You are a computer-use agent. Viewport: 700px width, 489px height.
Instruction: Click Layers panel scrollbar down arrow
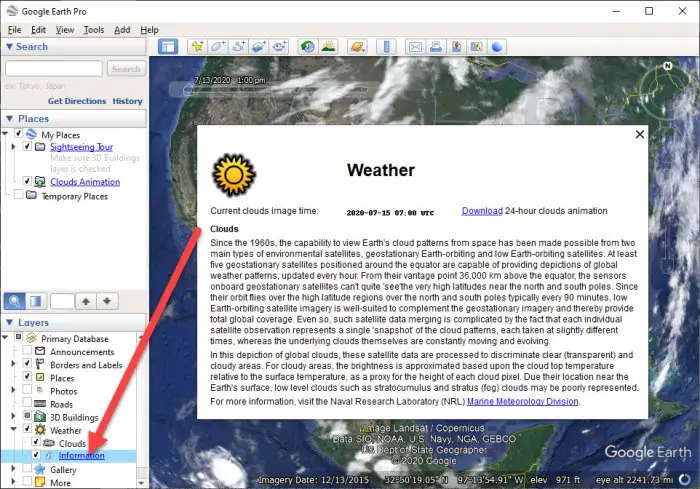pyautogui.click(x=141, y=482)
